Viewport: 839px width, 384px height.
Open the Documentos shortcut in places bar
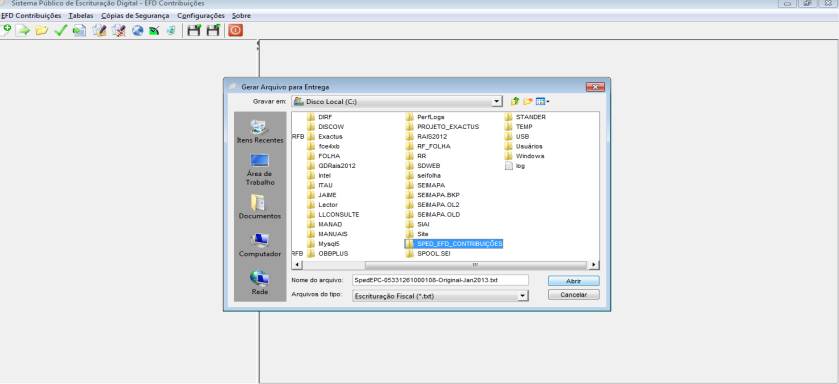[260, 207]
